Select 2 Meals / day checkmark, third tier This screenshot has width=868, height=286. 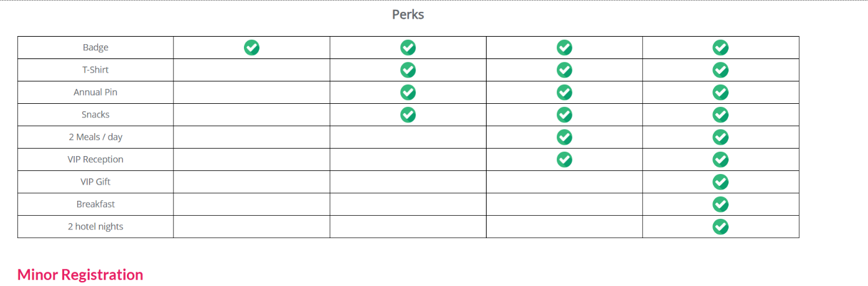coord(564,137)
